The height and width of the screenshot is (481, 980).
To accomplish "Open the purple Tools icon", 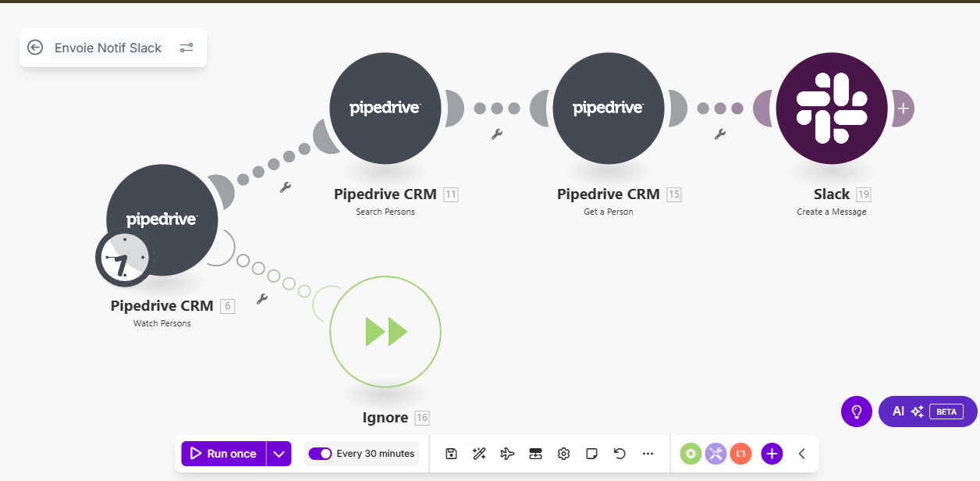I will (715, 454).
